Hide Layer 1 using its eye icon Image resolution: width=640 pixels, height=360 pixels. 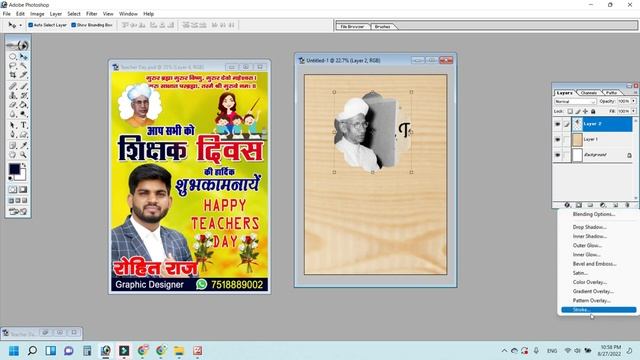click(558, 140)
